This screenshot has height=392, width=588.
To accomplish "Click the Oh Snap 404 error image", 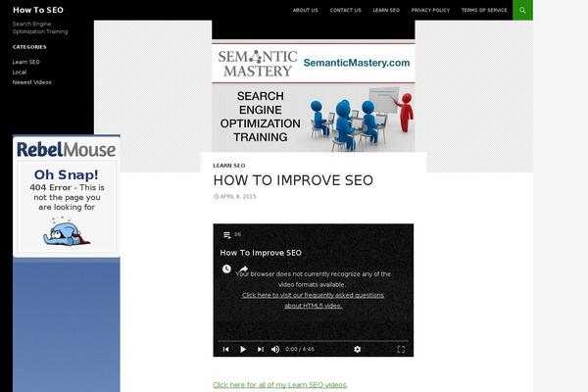I will (67, 207).
